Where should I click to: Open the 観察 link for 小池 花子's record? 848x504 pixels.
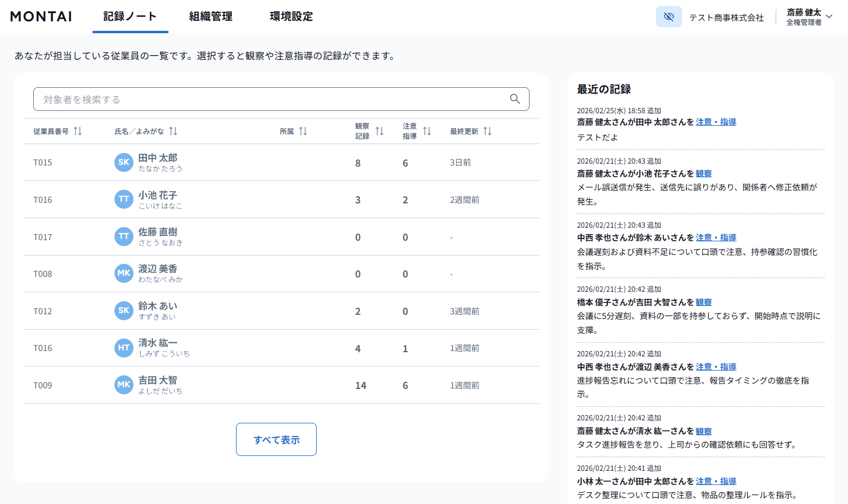click(x=703, y=174)
